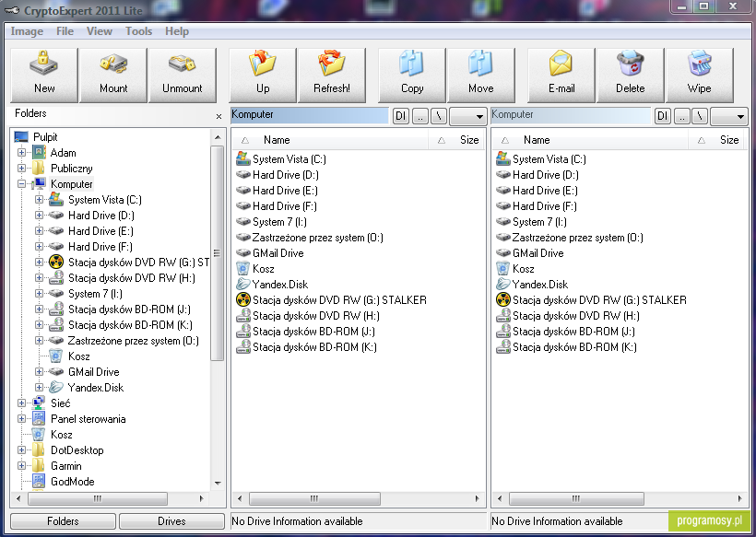Click the Delete toolbar icon

631,76
